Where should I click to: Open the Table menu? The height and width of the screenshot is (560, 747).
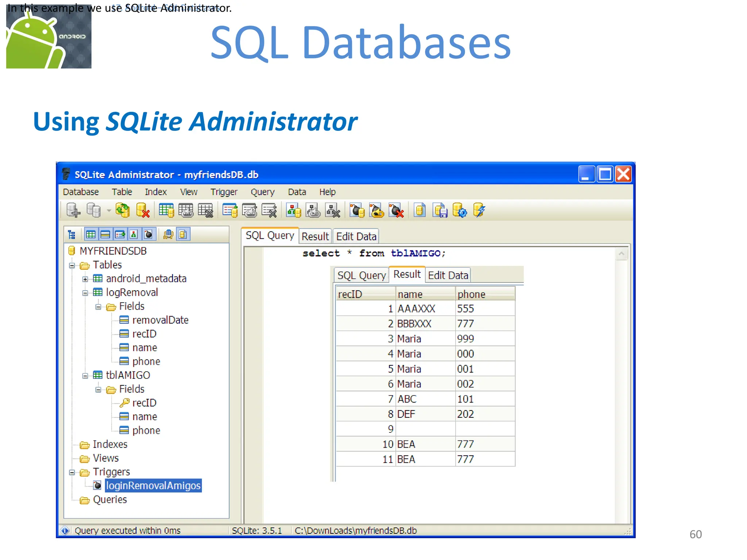[x=122, y=192]
